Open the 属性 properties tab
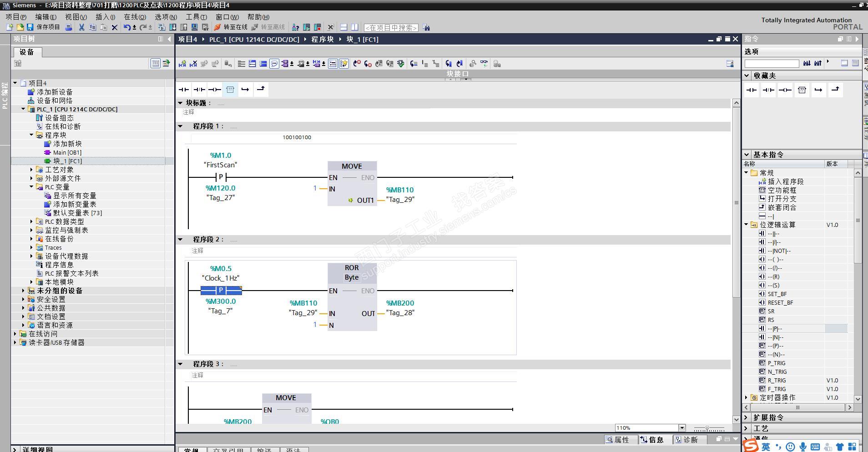 point(621,440)
